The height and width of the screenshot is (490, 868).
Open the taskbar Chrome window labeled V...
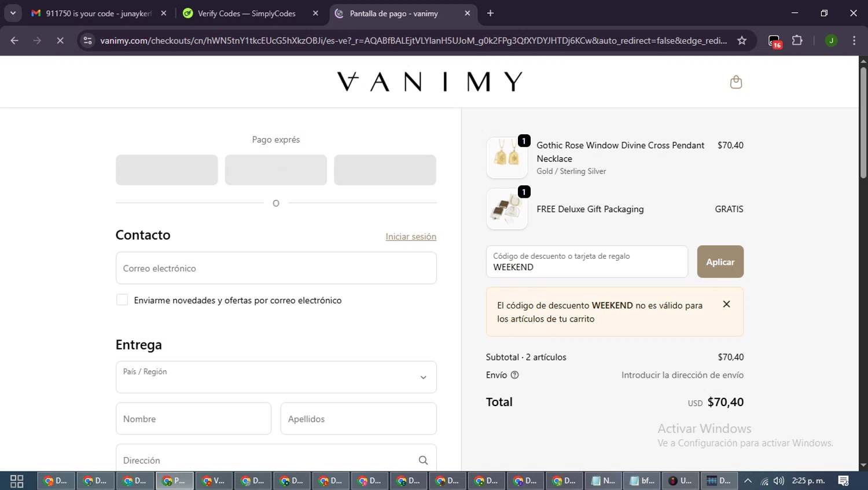click(x=214, y=481)
